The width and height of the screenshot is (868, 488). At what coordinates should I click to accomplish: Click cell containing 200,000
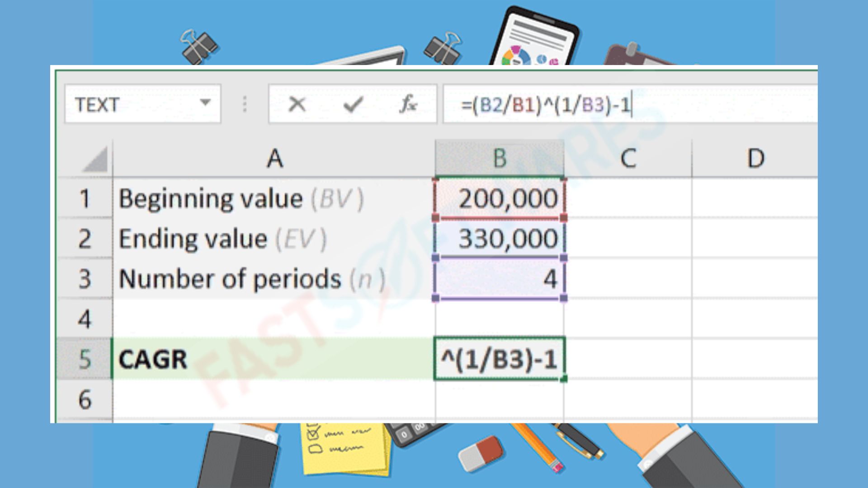pos(500,198)
